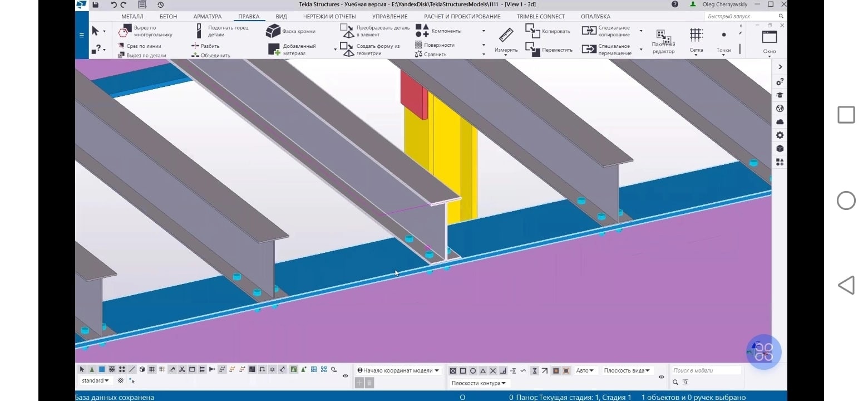Image resolution: width=868 pixels, height=401 pixels.
Task: Open the graduation cap tutorials icon
Action: [x=780, y=95]
